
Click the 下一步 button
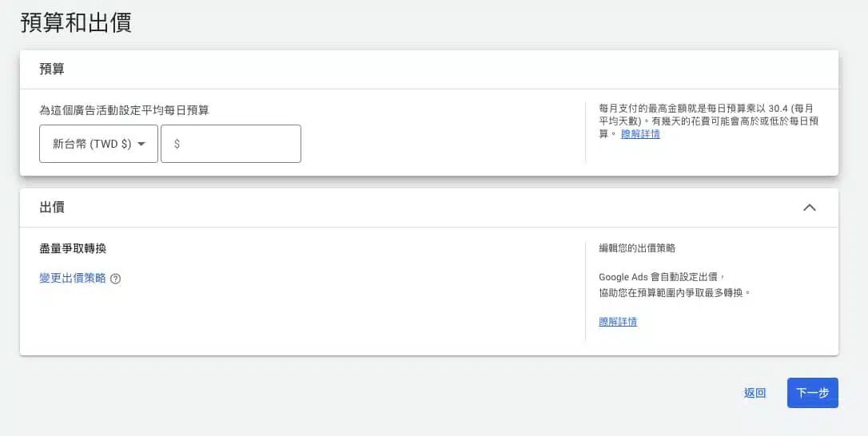coord(813,393)
